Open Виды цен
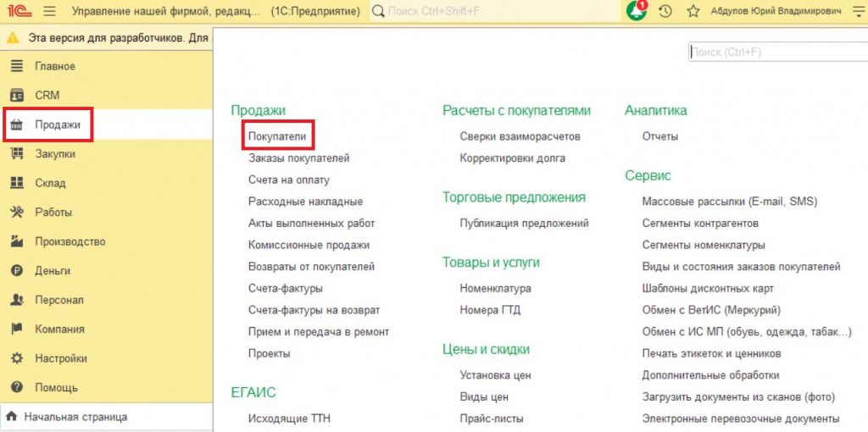Viewport: 868px width, 432px height. [x=484, y=397]
